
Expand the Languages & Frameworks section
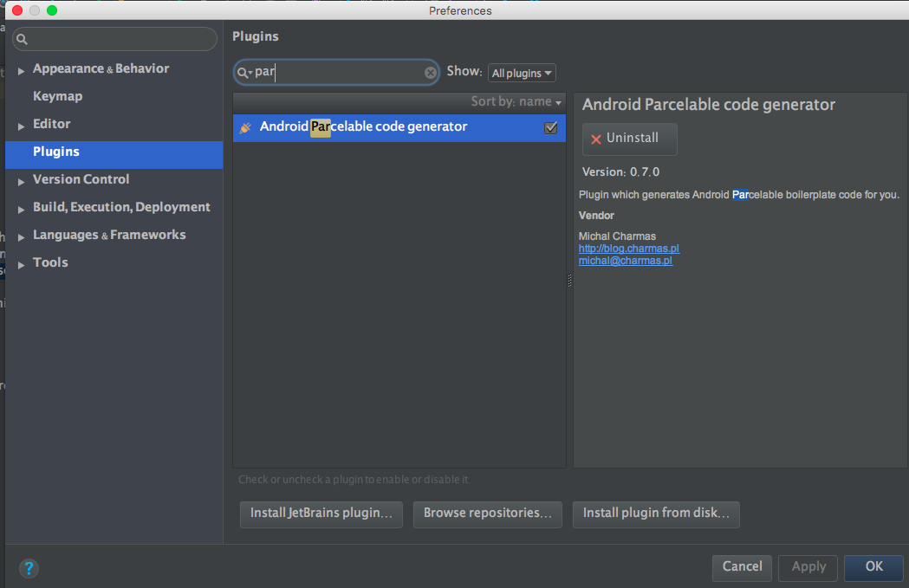[x=22, y=236]
